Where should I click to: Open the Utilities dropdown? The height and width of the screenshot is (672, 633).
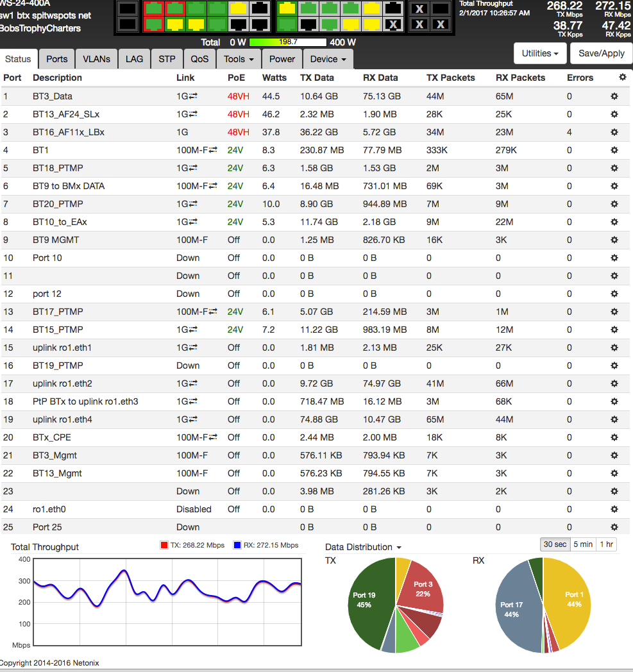539,53
